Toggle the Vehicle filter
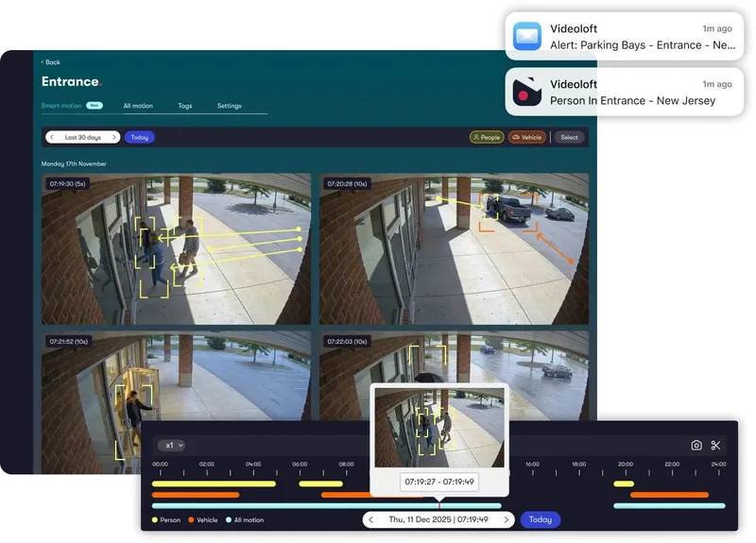The height and width of the screenshot is (543, 756). click(x=527, y=137)
